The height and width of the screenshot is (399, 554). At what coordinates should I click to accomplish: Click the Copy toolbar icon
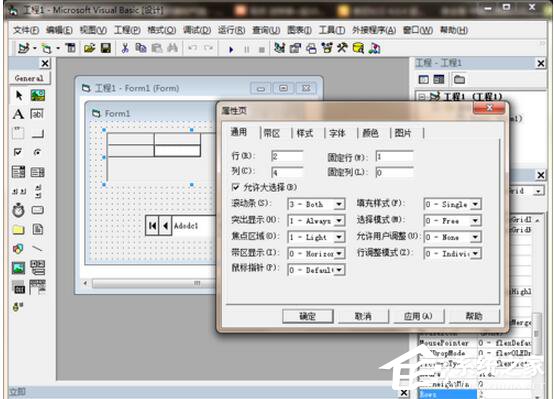[x=141, y=48]
